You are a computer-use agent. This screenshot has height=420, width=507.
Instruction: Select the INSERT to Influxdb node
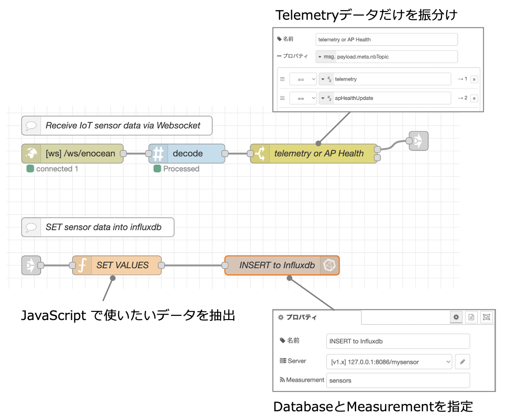pyautogui.click(x=282, y=265)
